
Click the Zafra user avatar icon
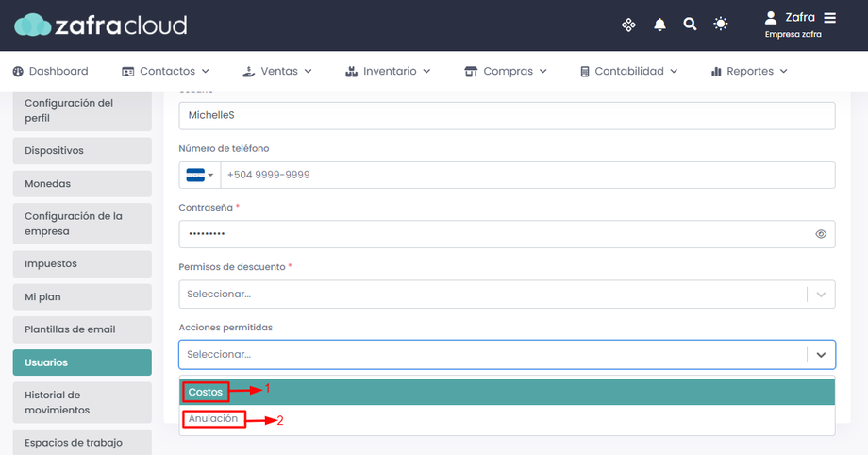[x=771, y=18]
